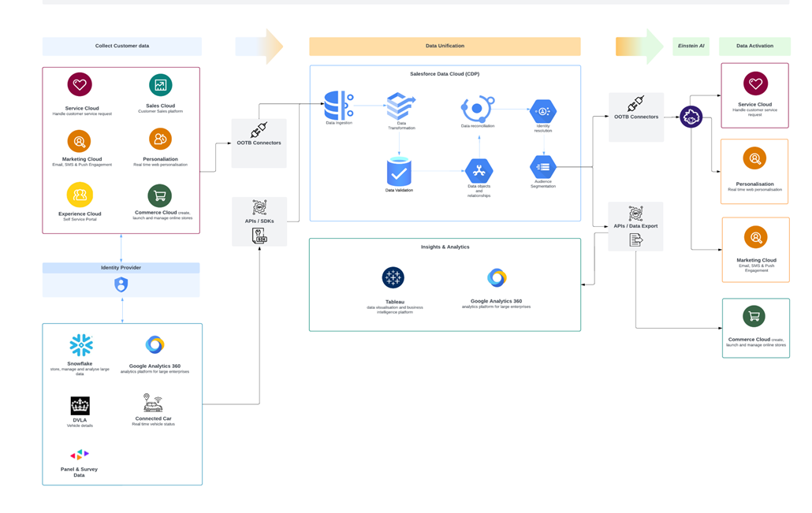Open the Tableau icon in Insights & Analytics
The height and width of the screenshot is (513, 812).
pos(393,277)
